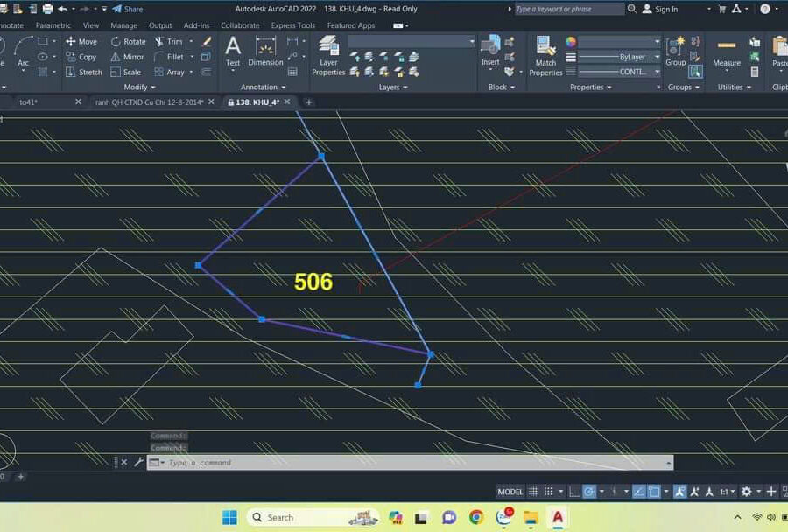Expand the Modify panel options
The height and width of the screenshot is (532, 788).
(139, 87)
